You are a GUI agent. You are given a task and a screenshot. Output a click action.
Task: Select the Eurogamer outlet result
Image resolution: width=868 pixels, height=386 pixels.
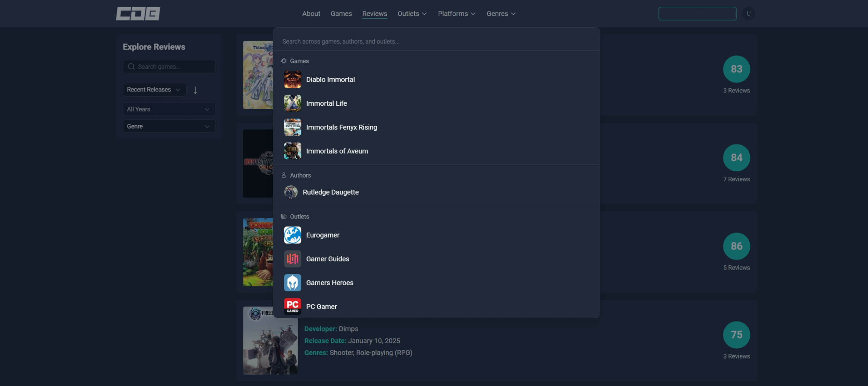[436, 235]
